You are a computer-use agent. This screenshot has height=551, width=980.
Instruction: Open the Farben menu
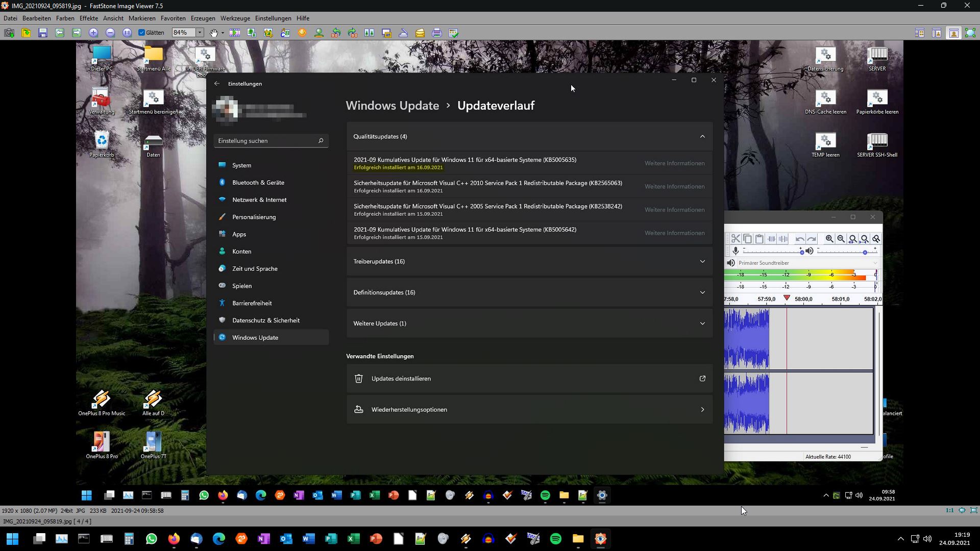(x=65, y=18)
